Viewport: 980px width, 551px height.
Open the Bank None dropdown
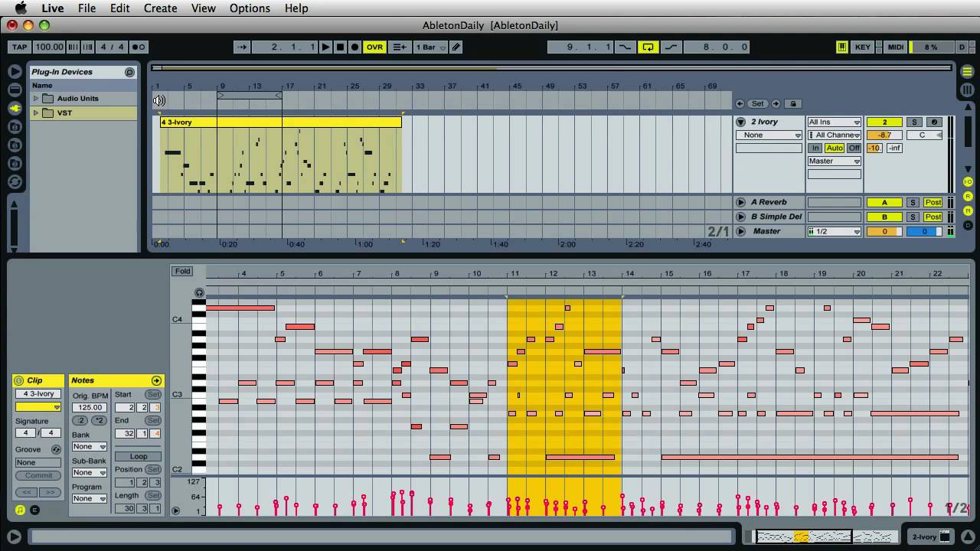tap(89, 446)
